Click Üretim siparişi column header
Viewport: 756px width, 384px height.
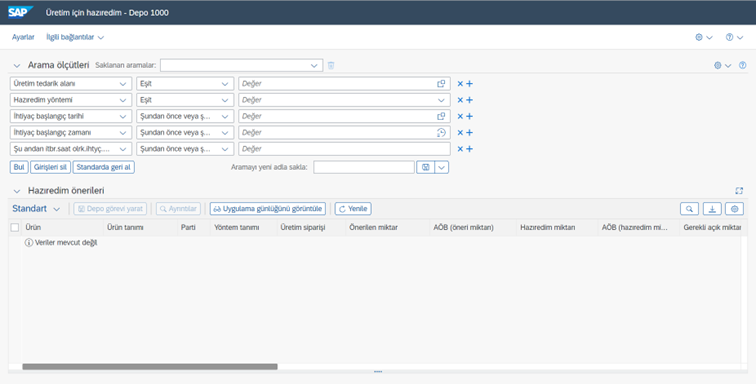pos(311,227)
